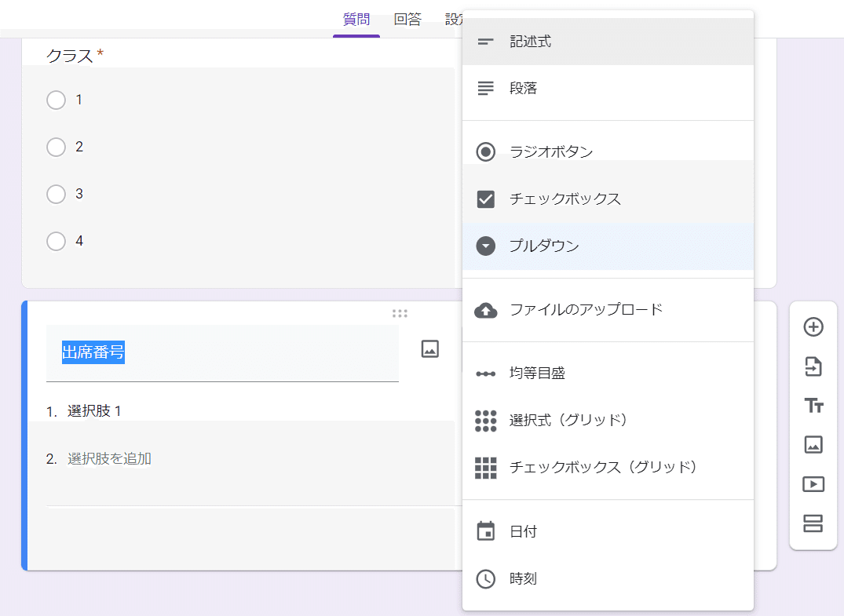This screenshot has height=616, width=844.
Task: Select radio option 4 under クラス
Action: pyautogui.click(x=56, y=242)
